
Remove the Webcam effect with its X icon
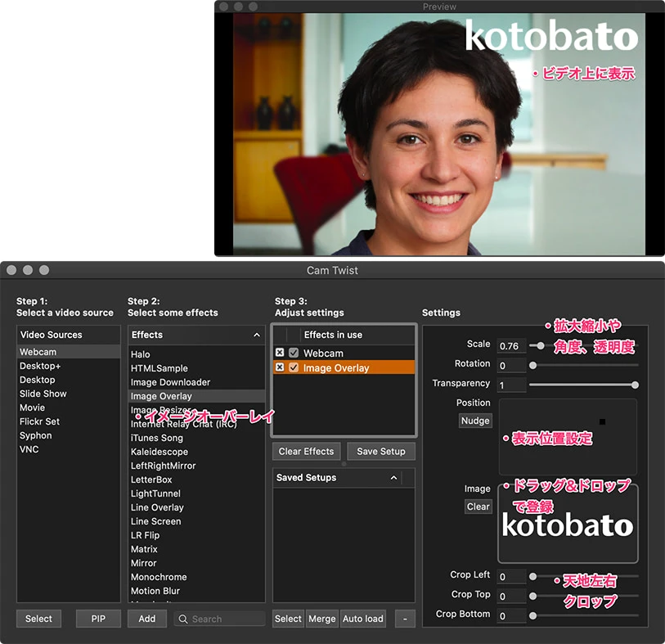(x=280, y=354)
